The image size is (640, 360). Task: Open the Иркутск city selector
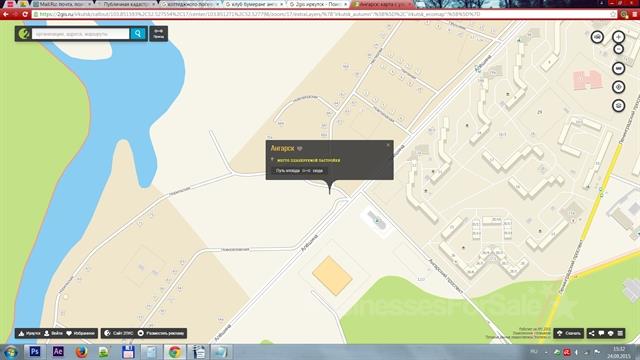29,333
